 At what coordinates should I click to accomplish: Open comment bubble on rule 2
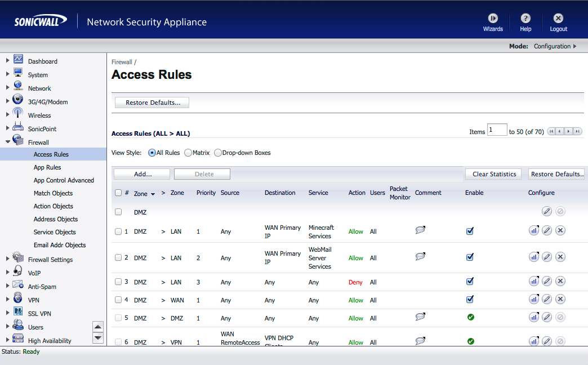coord(420,256)
